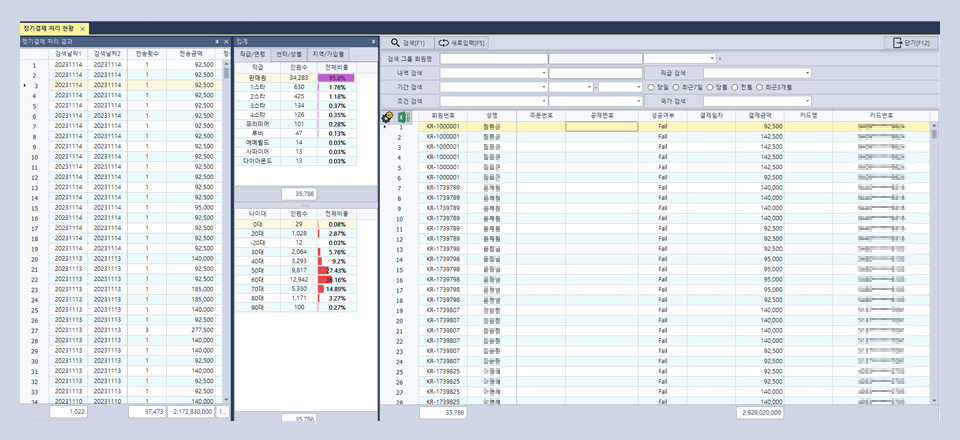
Task: Sort by the 결제금액 column header
Action: [x=759, y=116]
